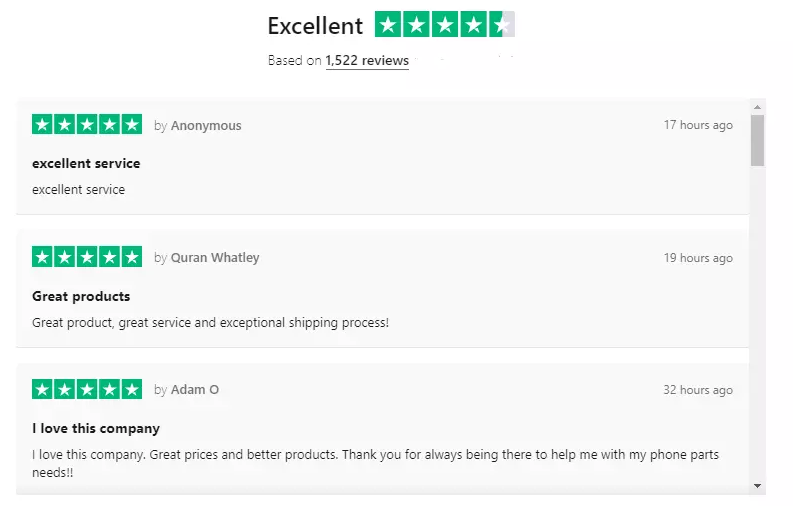Click the five-star rating on Anonymous's review

[87, 124]
